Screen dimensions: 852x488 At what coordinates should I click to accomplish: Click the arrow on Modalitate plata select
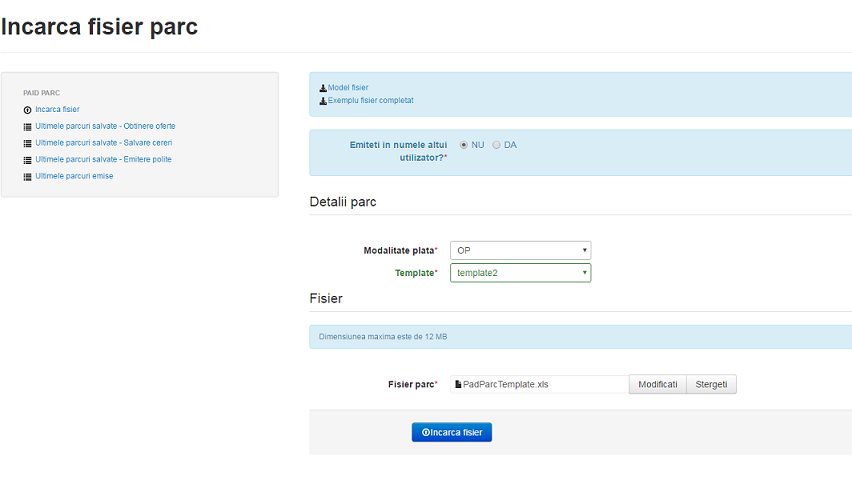[585, 251]
